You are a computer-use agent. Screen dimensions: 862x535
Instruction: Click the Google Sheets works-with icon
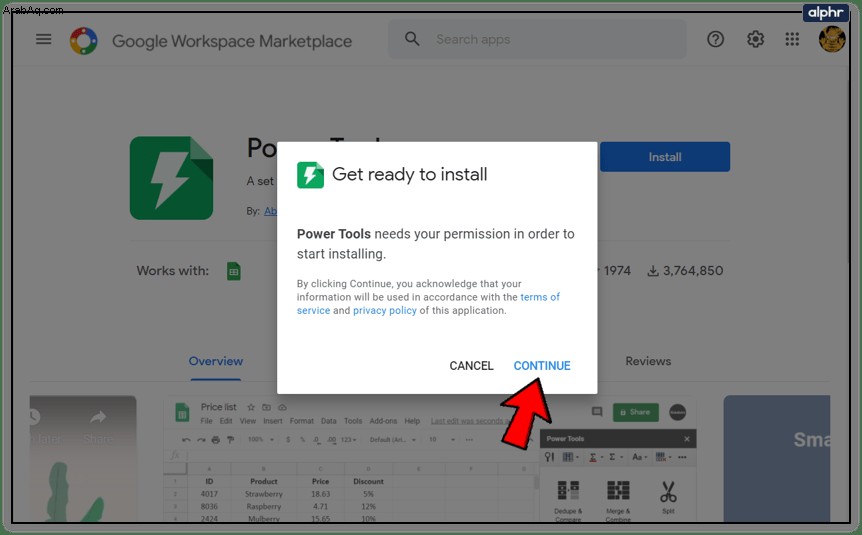[234, 271]
